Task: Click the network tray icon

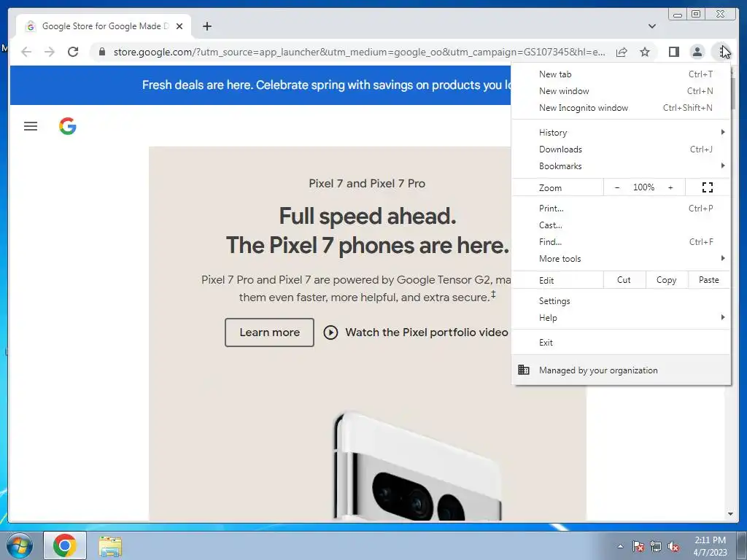Action: [656, 546]
